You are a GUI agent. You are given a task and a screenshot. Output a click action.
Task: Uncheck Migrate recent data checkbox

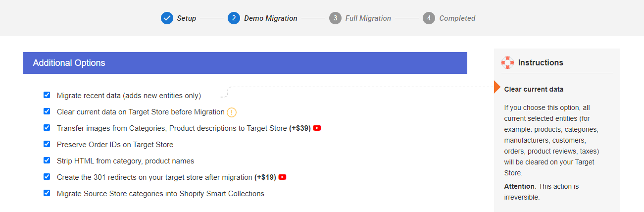[47, 95]
